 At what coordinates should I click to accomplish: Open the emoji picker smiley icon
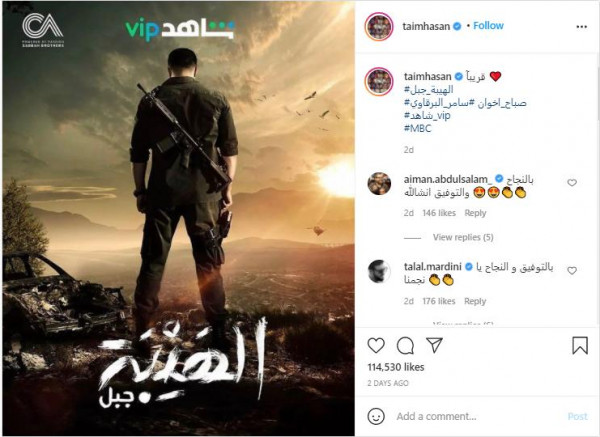tap(376, 416)
